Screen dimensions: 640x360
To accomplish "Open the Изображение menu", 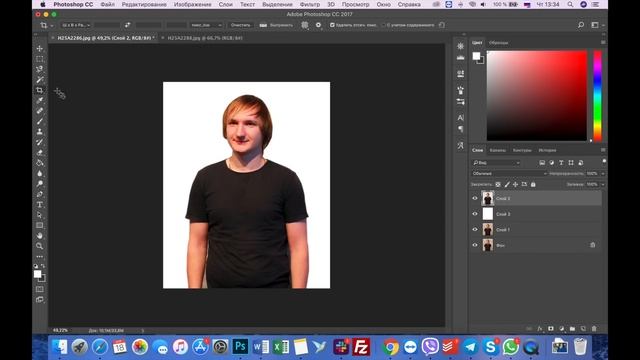I will (x=193, y=4).
